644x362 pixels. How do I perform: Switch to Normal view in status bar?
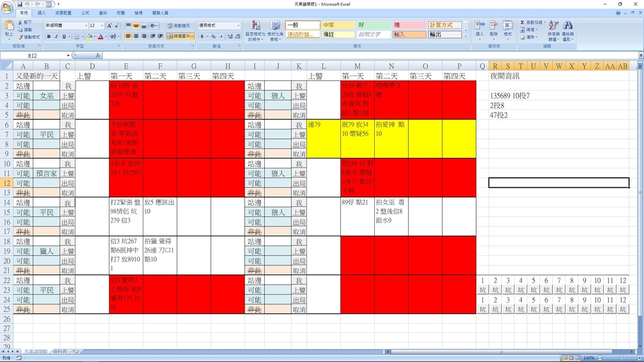565,358
